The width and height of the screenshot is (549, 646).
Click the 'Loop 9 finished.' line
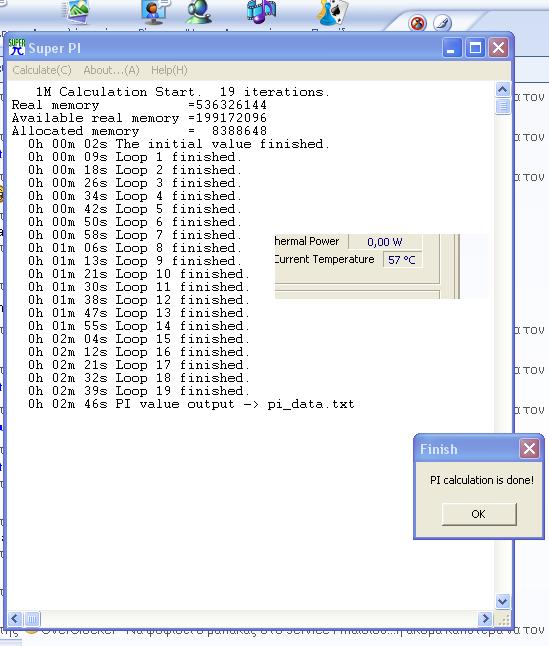coord(135,261)
